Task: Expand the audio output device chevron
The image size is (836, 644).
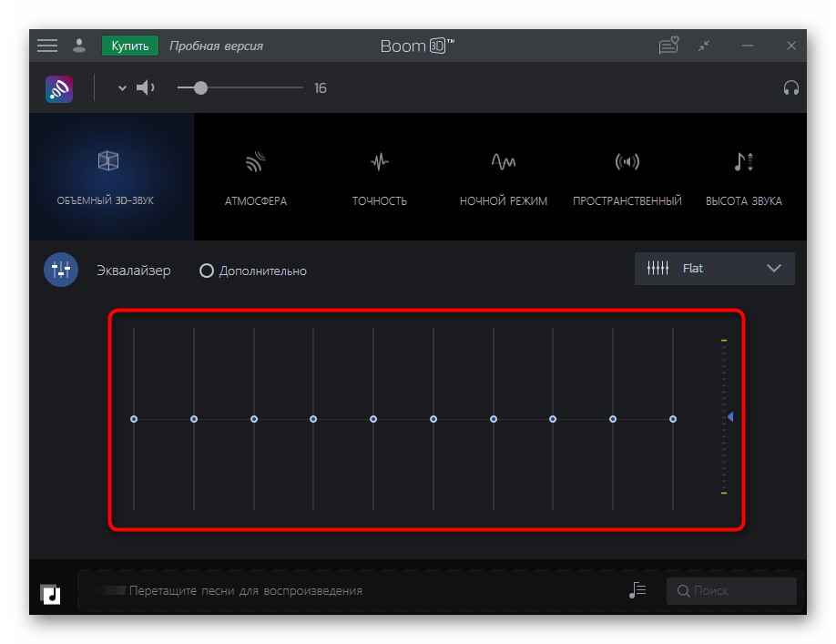Action: pos(122,88)
